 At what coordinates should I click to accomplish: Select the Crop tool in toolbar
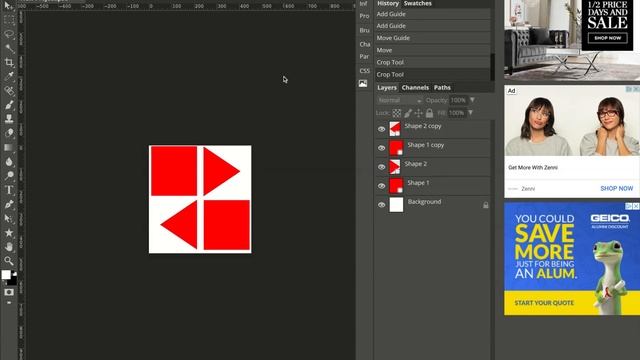(9, 62)
